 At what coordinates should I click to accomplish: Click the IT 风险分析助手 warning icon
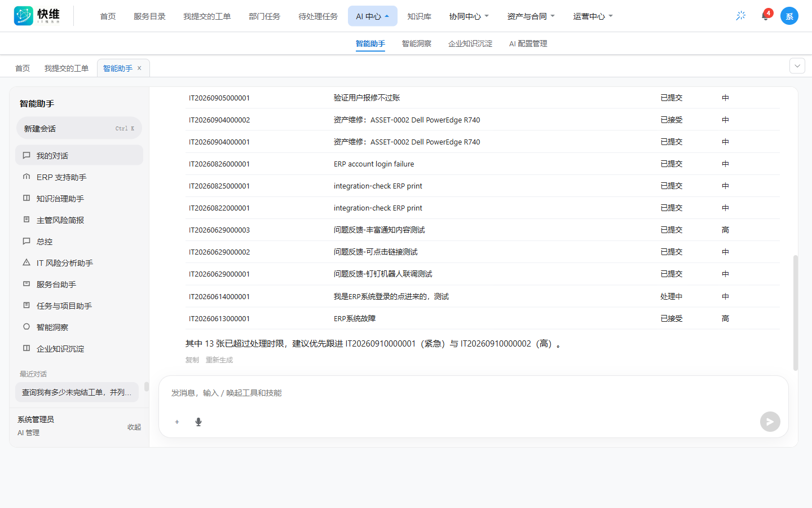point(27,262)
